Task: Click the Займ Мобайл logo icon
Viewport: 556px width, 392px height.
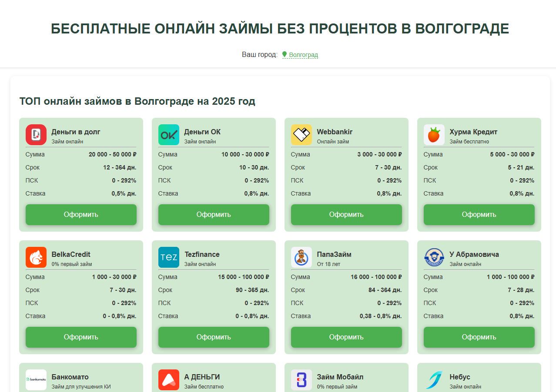Action: pyautogui.click(x=301, y=380)
